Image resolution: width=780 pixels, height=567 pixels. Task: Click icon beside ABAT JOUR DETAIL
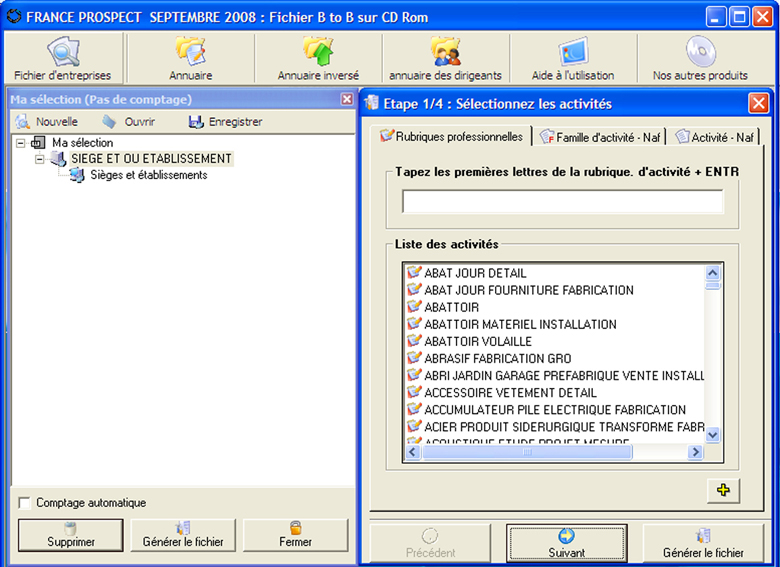tap(414, 273)
